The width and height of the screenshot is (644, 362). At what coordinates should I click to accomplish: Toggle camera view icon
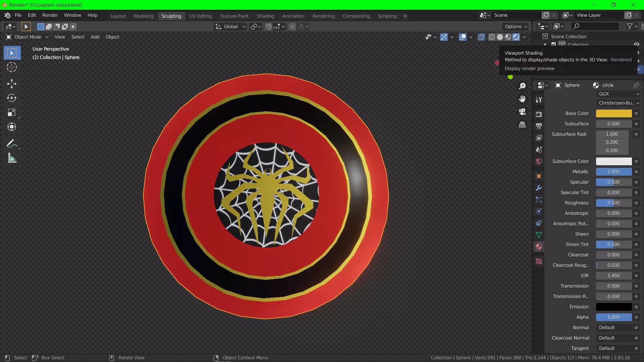[x=522, y=112]
